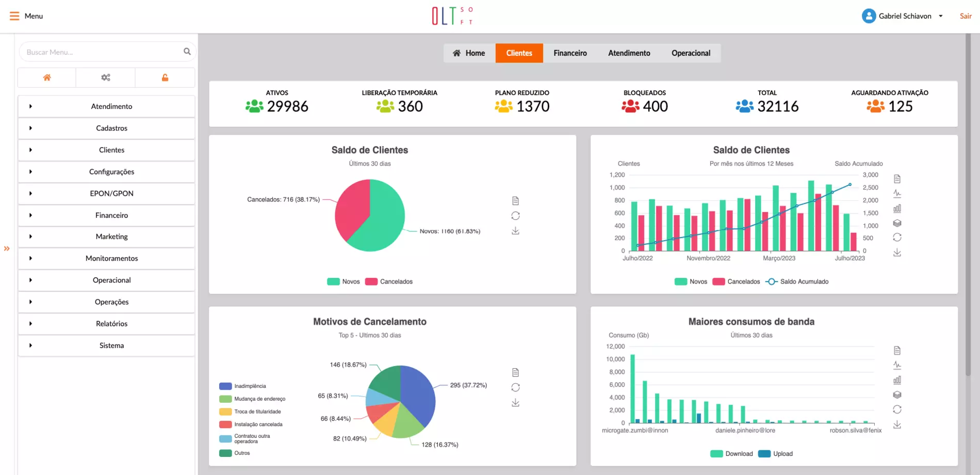This screenshot has height=475, width=980.
Task: Expand the sidebar with double-chevron icon
Action: [7, 248]
